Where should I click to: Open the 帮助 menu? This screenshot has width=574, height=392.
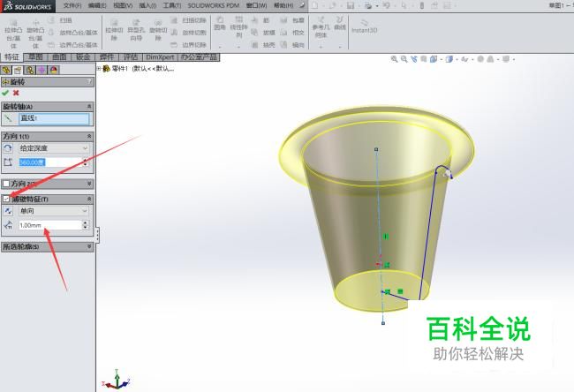coord(283,5)
